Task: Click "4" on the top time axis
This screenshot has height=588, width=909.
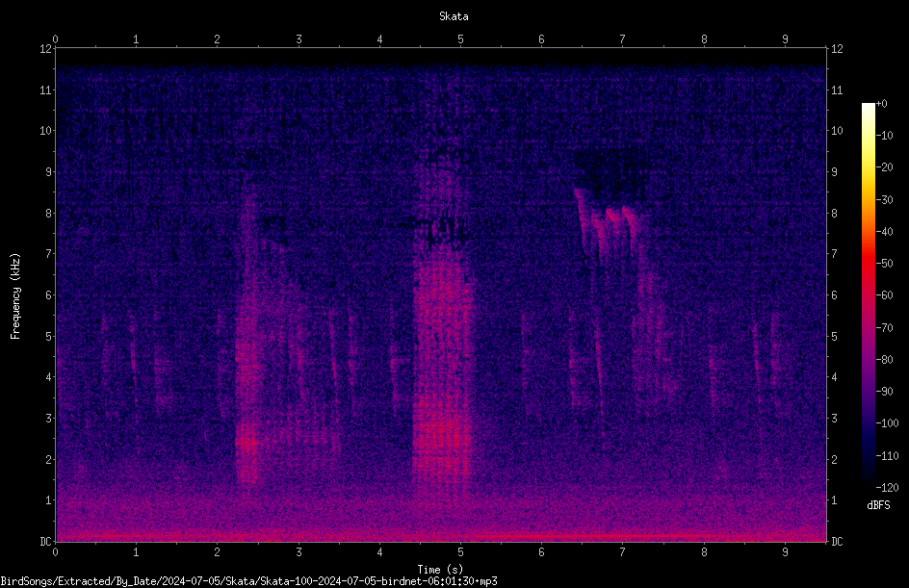Action: click(x=379, y=39)
